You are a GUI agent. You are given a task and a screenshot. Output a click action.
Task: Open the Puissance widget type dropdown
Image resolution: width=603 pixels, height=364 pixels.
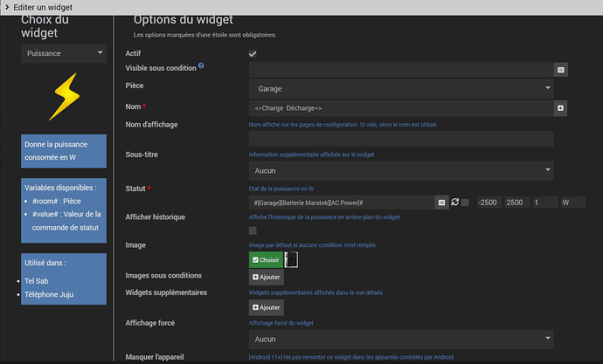pos(64,53)
